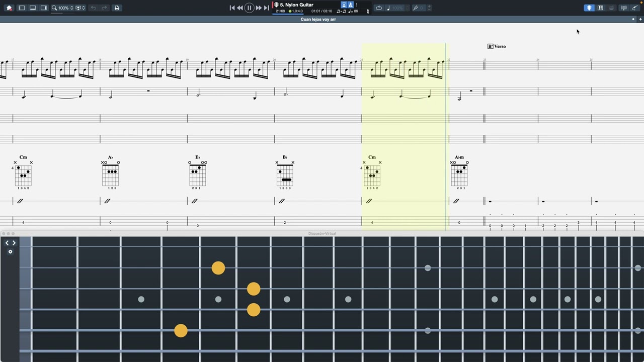This screenshot has width=644, height=362.
Task: Toggle the count-in hourglass button
Action: tap(344, 5)
